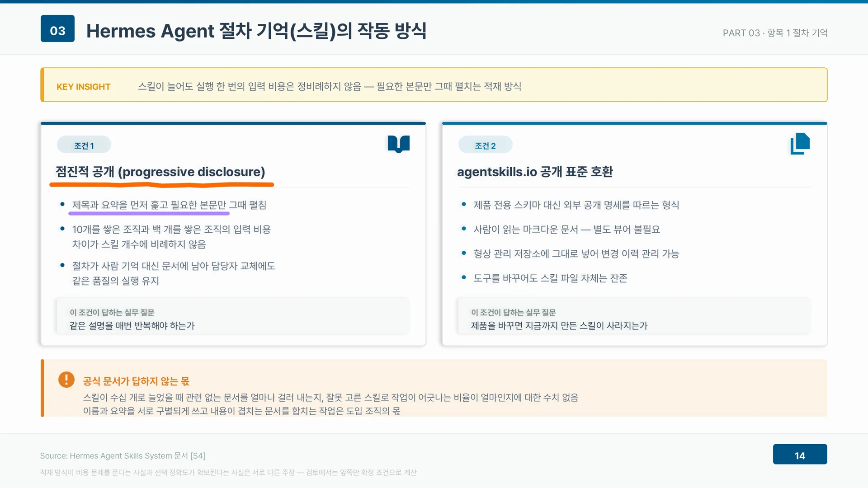This screenshot has width=868, height=488.
Task: Click the document copy icon in 조건 2 card
Action: coord(800,144)
